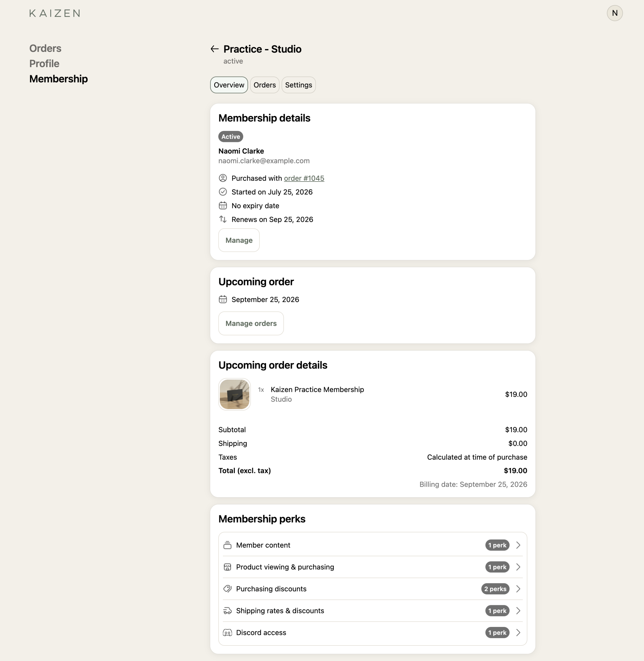
Task: Click the 2 perks badge
Action: tap(495, 589)
